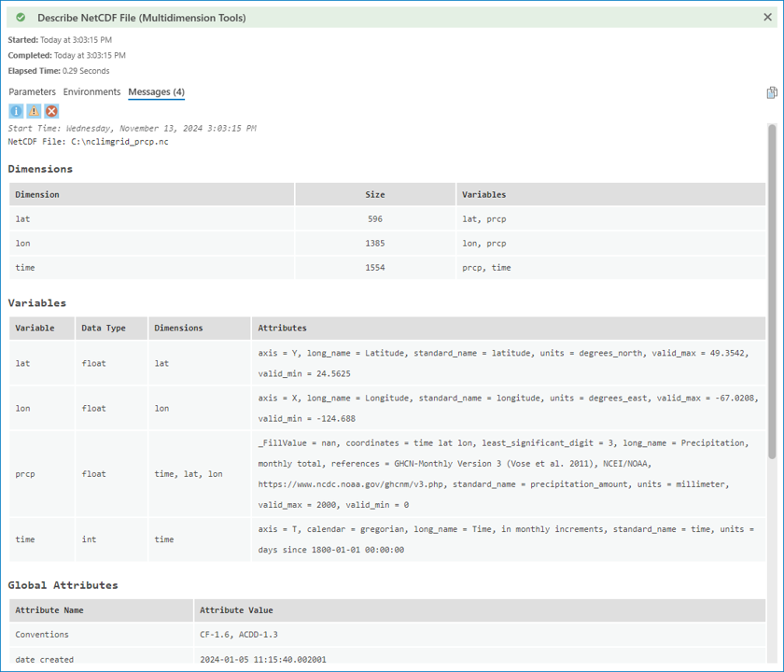Click the Size column header
This screenshot has height=672, width=784.
click(375, 194)
